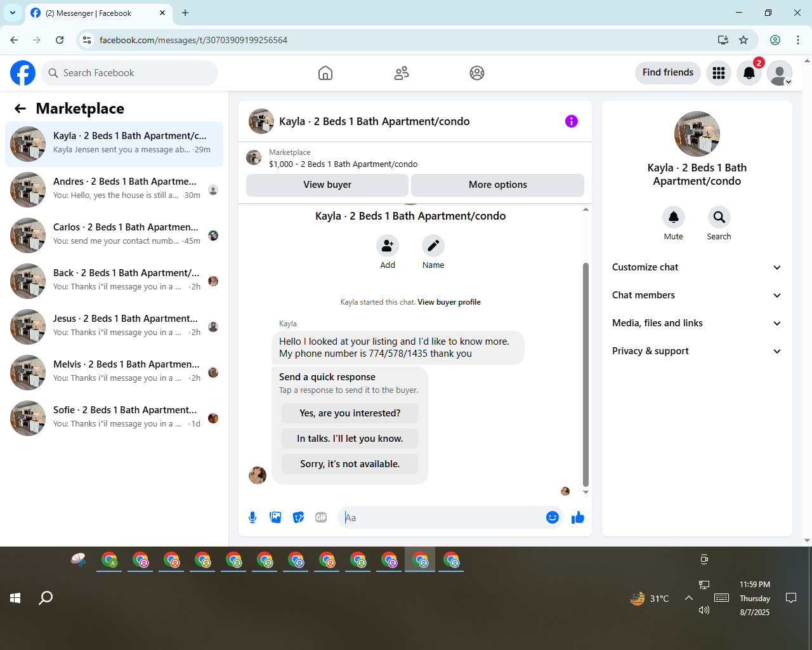Open the GIF picker
Screen dimensions: 812x650
321,517
